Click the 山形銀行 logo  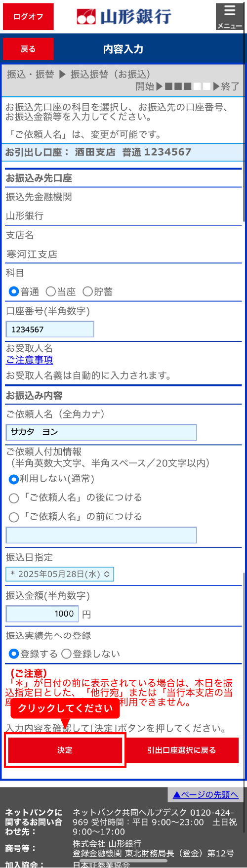123,16
